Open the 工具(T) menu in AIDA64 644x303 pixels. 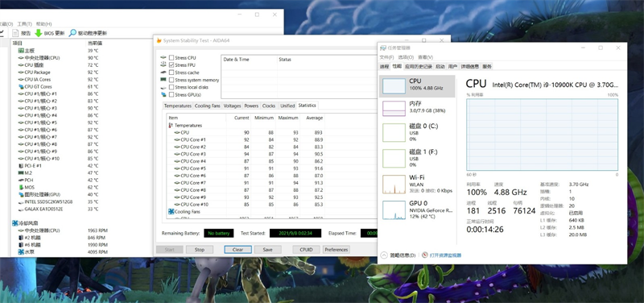pos(25,24)
